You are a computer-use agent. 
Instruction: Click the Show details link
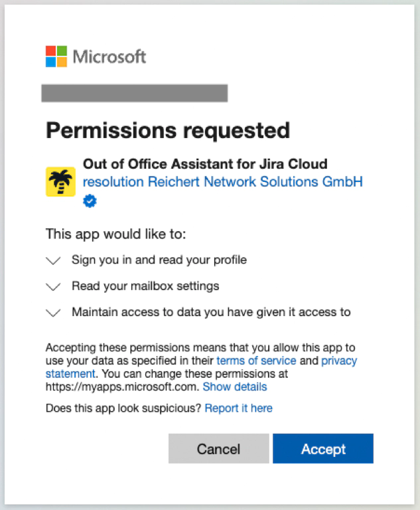pyautogui.click(x=234, y=386)
